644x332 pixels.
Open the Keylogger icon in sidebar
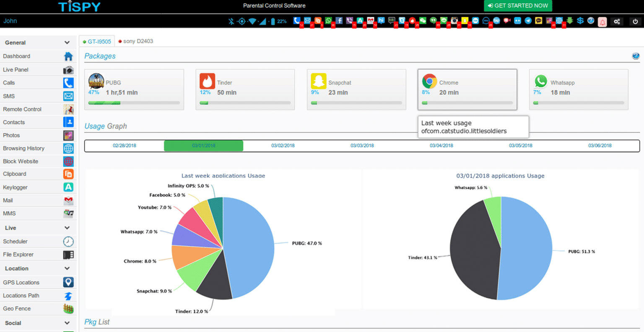pos(68,187)
